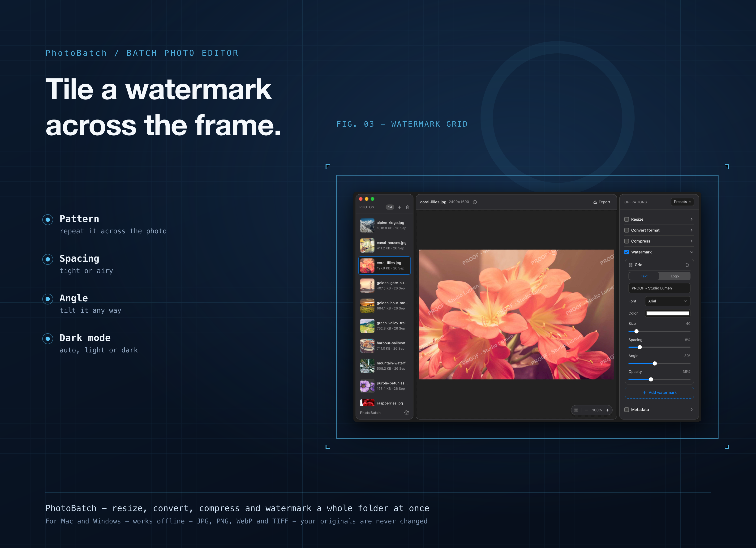Delete the Grid watermark with its trash icon

pyautogui.click(x=687, y=265)
